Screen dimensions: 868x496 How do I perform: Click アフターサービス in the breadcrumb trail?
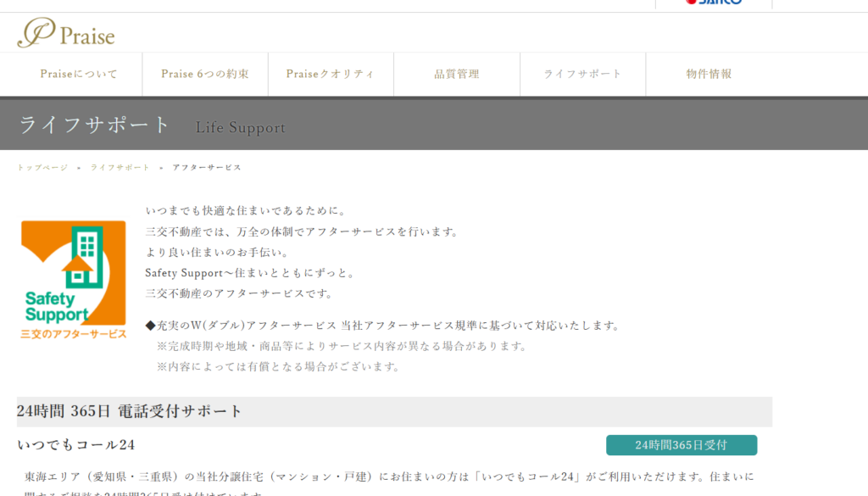click(x=207, y=168)
